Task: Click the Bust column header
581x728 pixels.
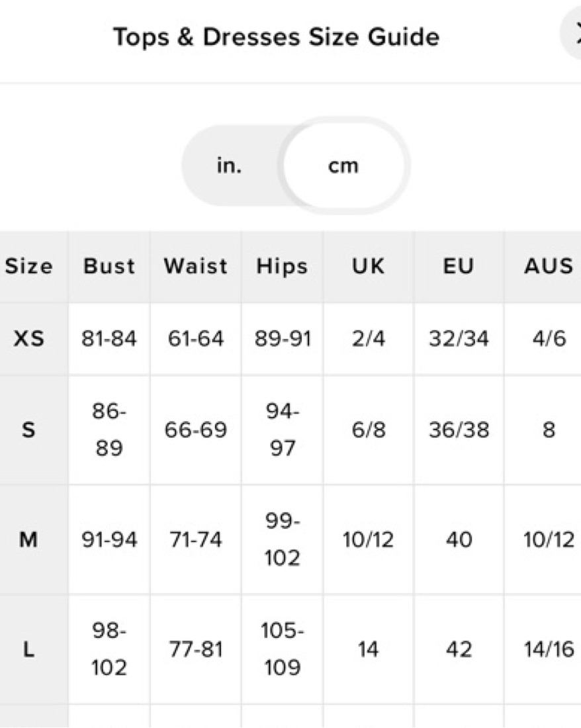Action: 109,266
